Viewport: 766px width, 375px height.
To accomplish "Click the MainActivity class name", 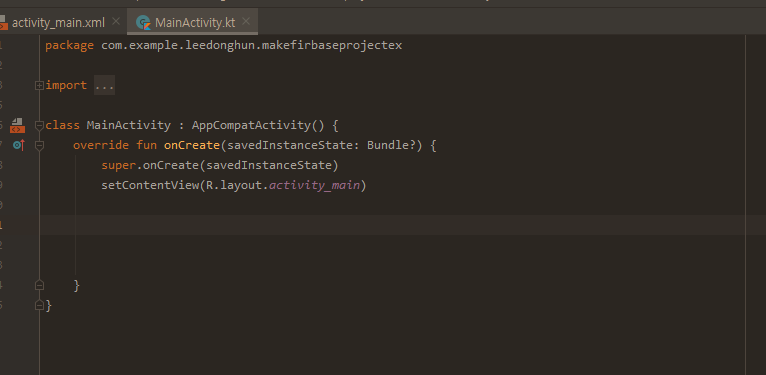I will (x=128, y=125).
